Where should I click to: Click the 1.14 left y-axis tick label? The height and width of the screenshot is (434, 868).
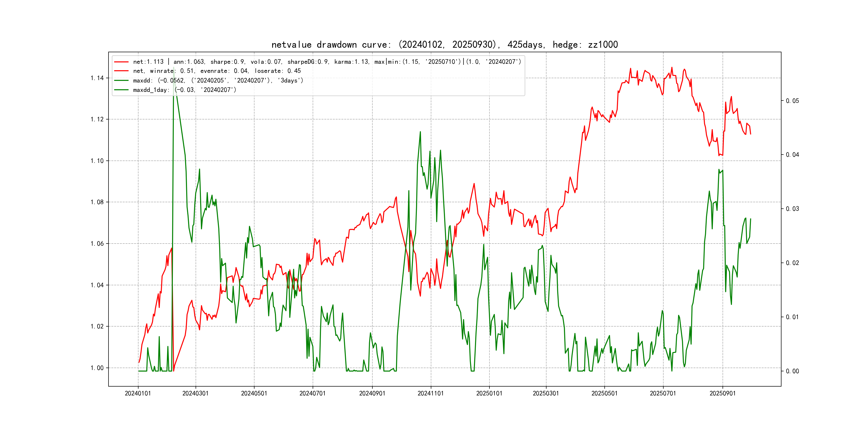[97, 78]
